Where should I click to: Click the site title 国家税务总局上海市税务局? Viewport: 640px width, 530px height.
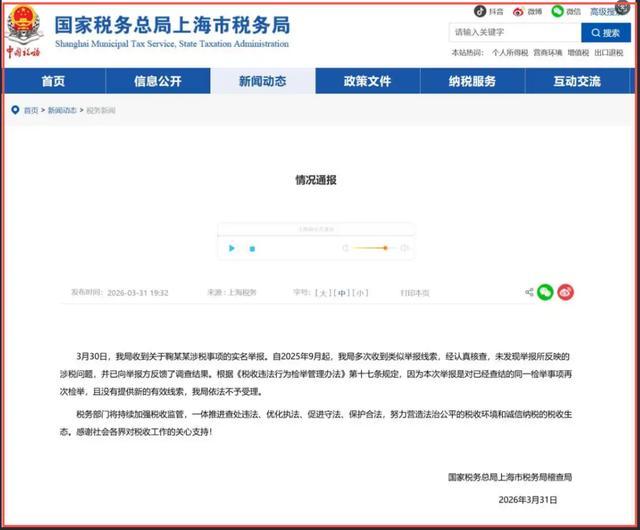pyautogui.click(x=172, y=25)
